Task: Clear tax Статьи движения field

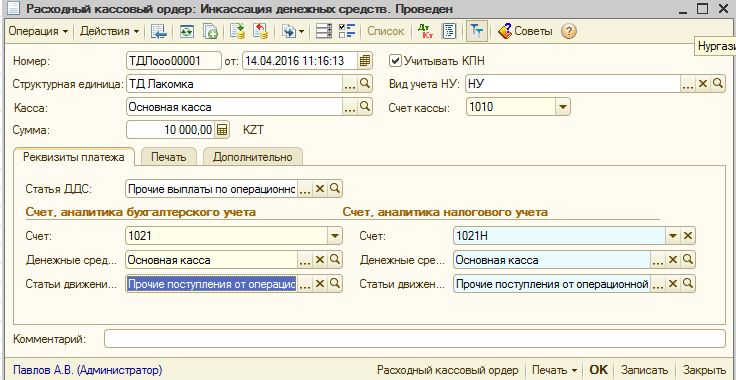Action: [673, 284]
